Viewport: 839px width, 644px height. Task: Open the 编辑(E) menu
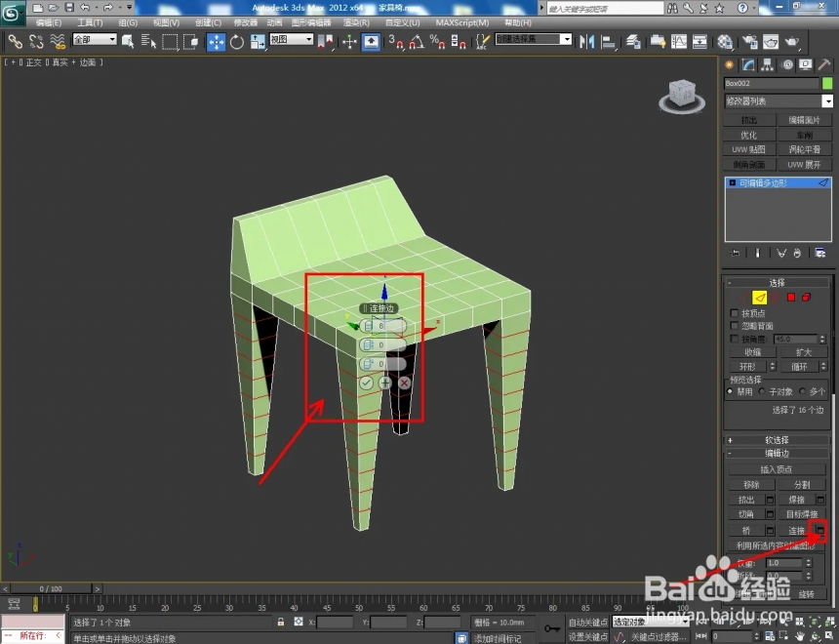tap(49, 22)
